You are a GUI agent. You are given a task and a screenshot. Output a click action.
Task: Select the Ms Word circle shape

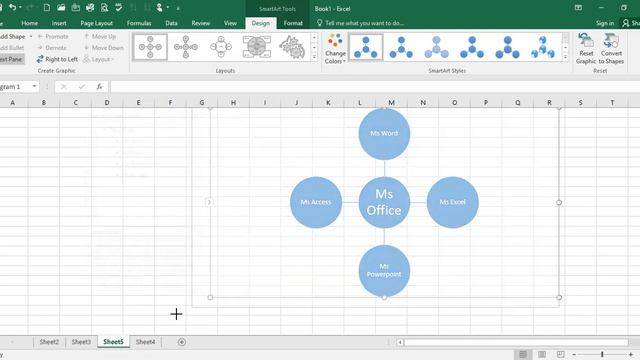[x=384, y=134]
